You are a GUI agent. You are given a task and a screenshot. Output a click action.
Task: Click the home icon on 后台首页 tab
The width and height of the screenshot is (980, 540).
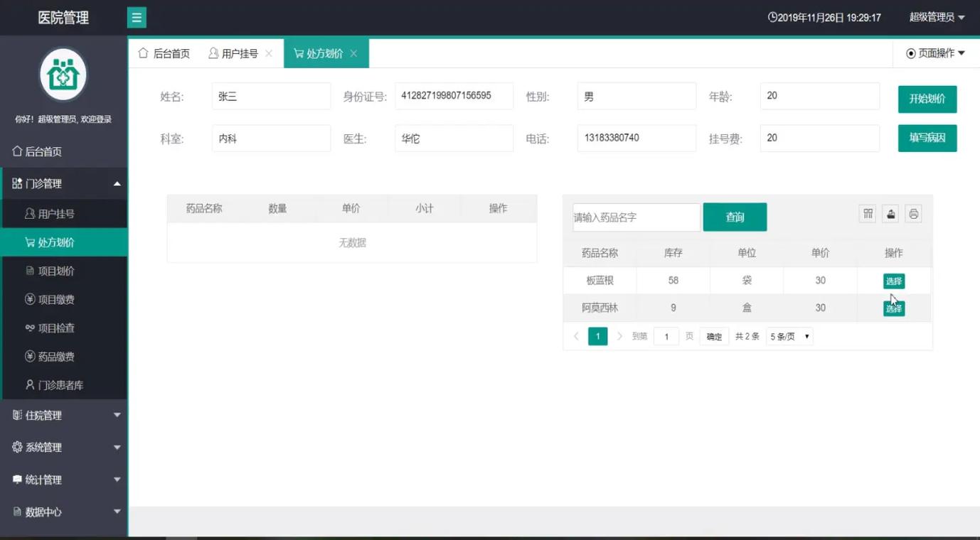[144, 53]
